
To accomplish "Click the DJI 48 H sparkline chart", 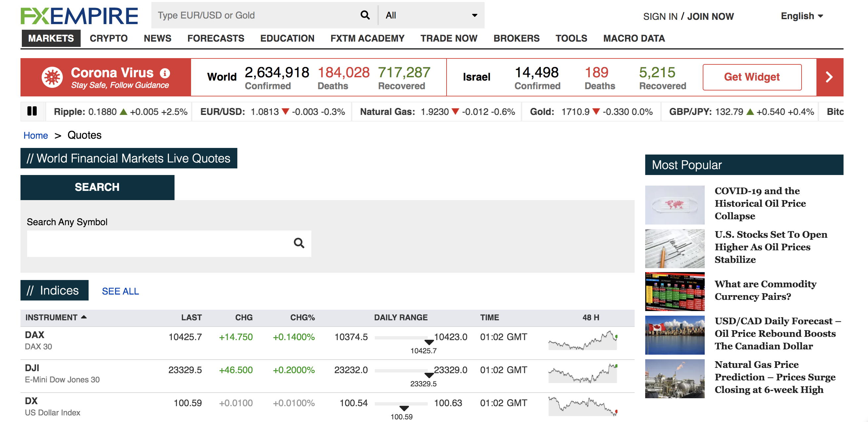I will pyautogui.click(x=583, y=373).
